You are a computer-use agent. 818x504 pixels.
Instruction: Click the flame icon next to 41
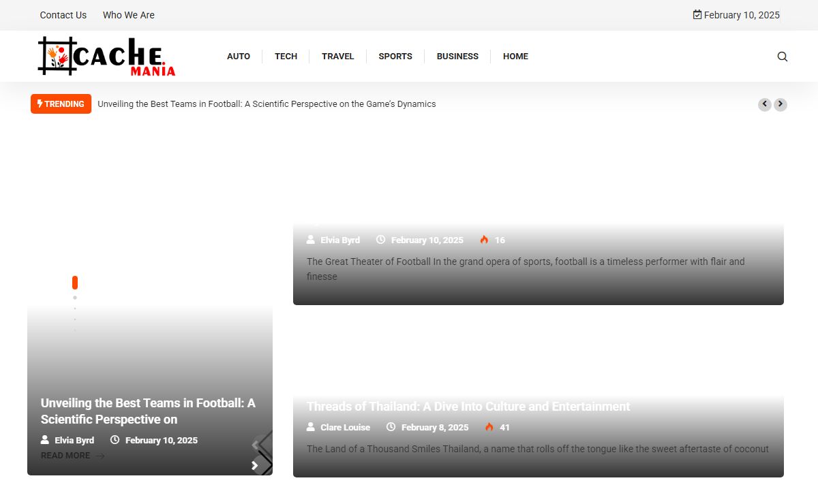489,427
